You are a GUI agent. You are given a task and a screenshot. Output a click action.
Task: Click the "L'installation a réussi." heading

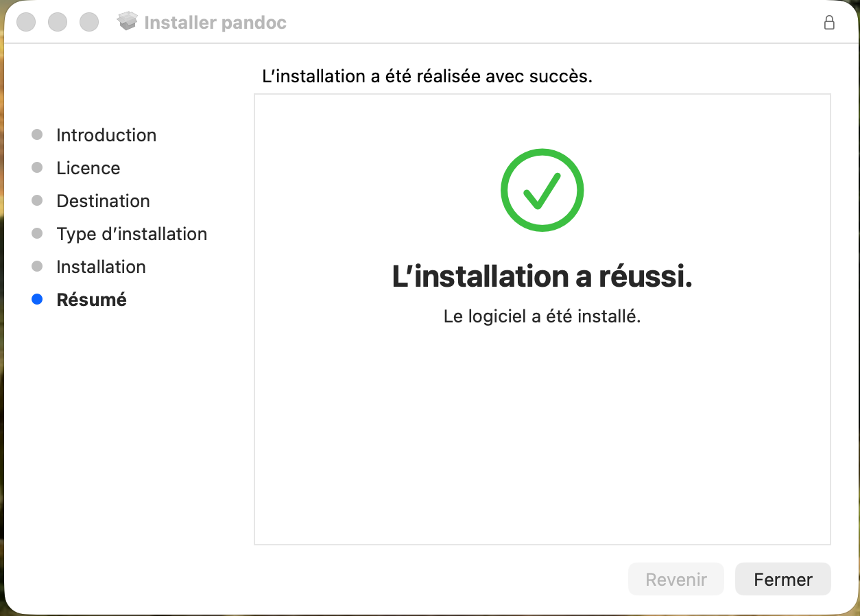click(x=542, y=276)
